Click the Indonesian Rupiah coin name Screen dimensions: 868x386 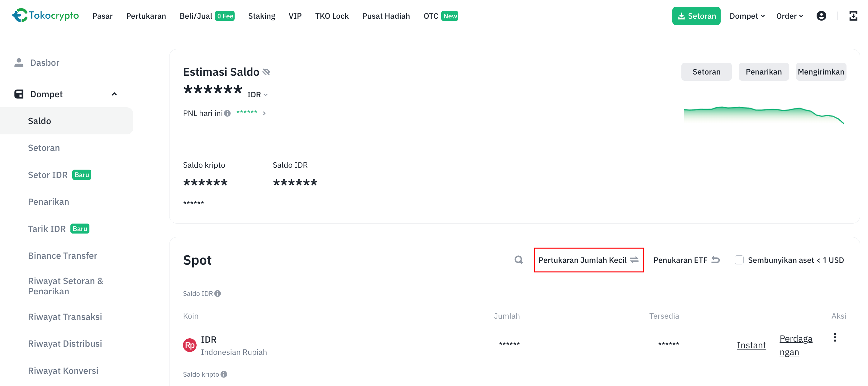coord(233,352)
